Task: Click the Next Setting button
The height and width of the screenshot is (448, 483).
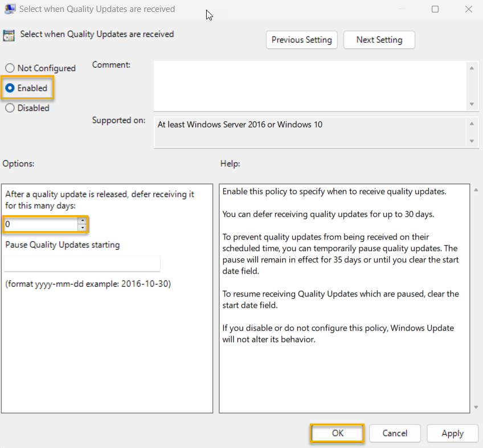Action: click(x=379, y=40)
